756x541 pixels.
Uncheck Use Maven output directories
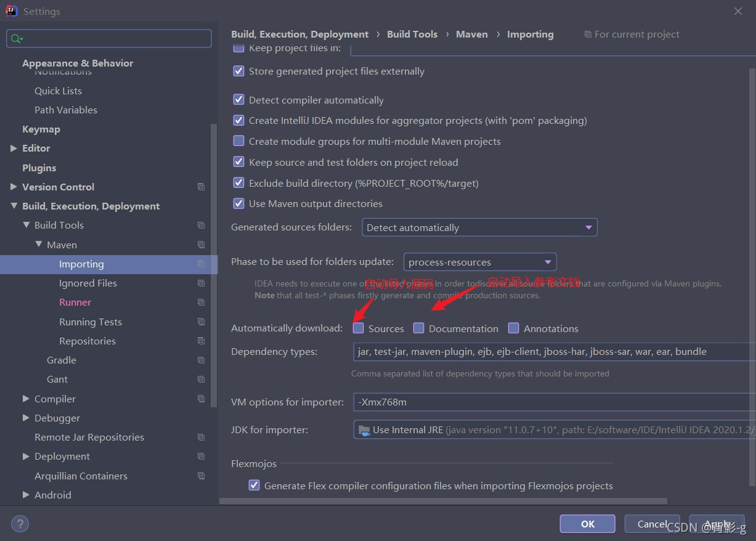[238, 203]
